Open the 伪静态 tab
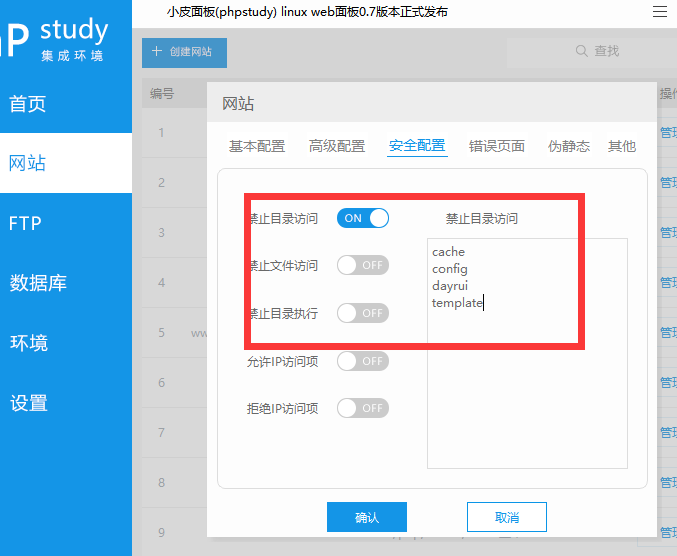This screenshot has width=677, height=556. click(x=569, y=146)
